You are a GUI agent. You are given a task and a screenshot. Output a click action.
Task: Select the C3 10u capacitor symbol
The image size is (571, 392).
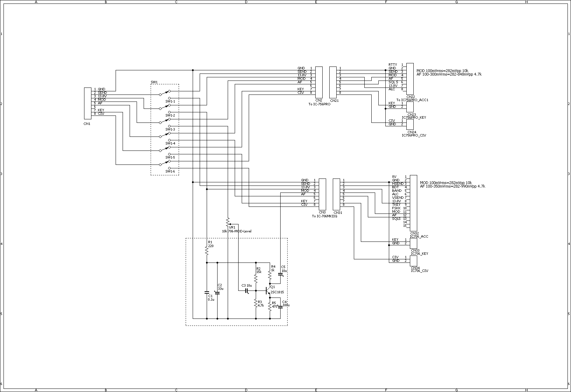pyautogui.click(x=247, y=290)
